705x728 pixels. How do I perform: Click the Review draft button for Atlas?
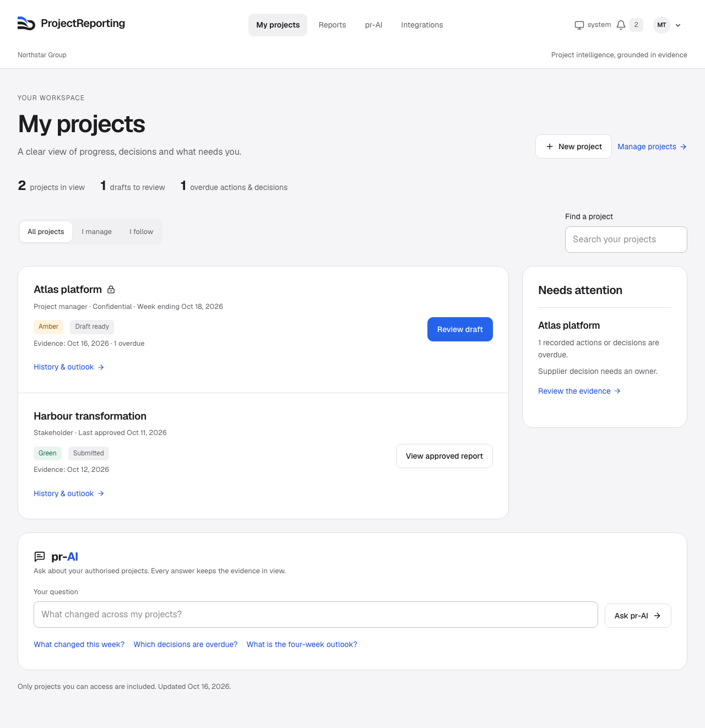[460, 329]
